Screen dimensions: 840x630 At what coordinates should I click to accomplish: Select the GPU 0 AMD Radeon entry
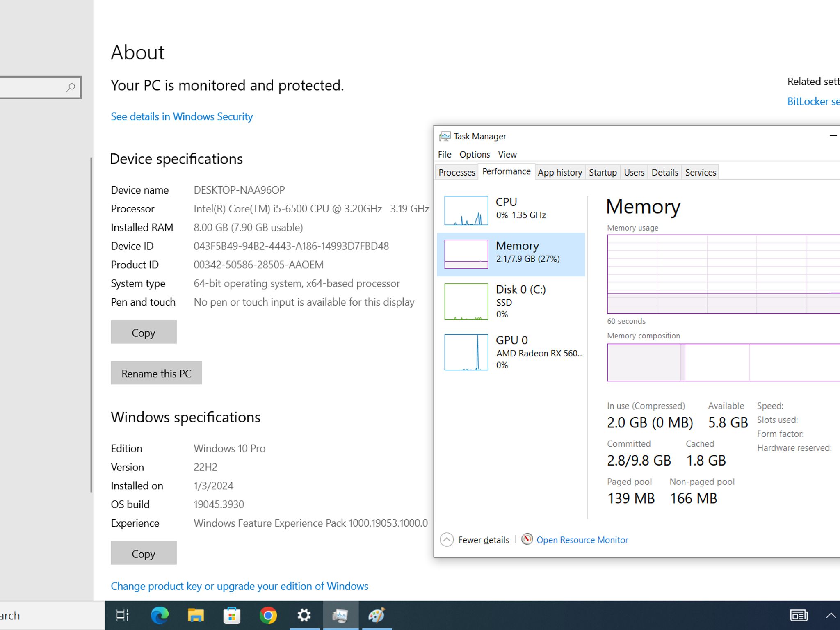click(x=511, y=352)
